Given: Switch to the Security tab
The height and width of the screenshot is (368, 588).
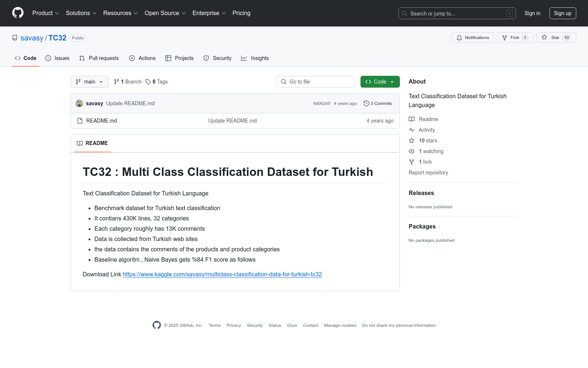Looking at the screenshot, I should (x=218, y=58).
